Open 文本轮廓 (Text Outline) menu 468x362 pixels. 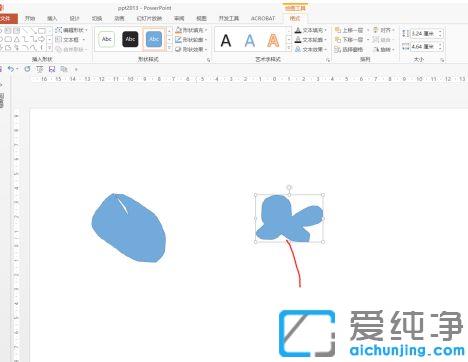[310, 40]
